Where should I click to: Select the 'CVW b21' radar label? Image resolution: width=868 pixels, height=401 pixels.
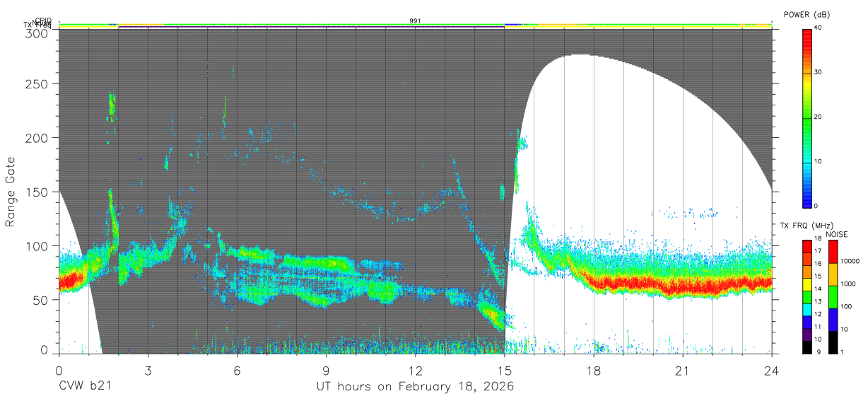[85, 387]
